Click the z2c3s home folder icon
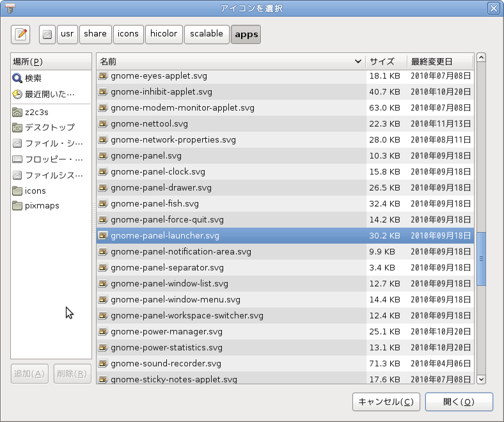Image resolution: width=504 pixels, height=422 pixels. pos(17,112)
